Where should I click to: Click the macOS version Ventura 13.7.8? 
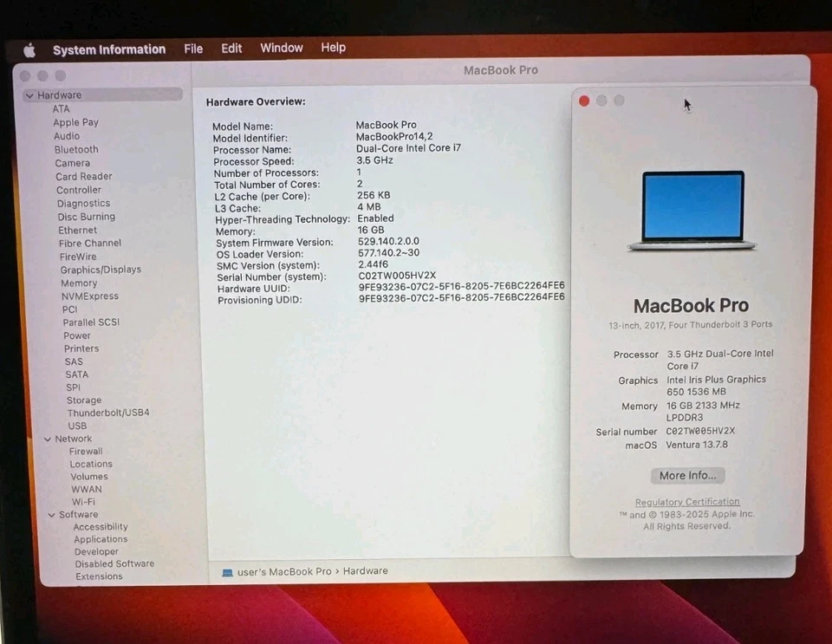coord(697,445)
